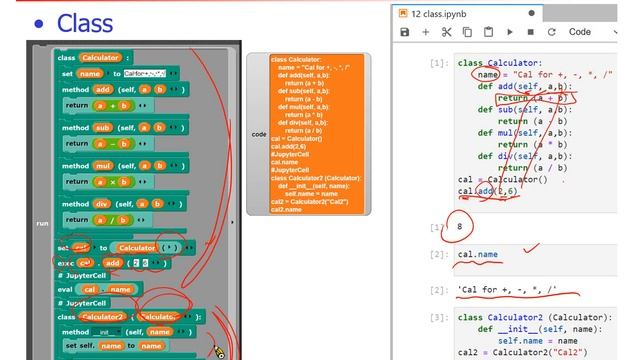The image size is (640, 360).
Task: Save the notebook with the floppy disk icon
Action: coord(404,32)
